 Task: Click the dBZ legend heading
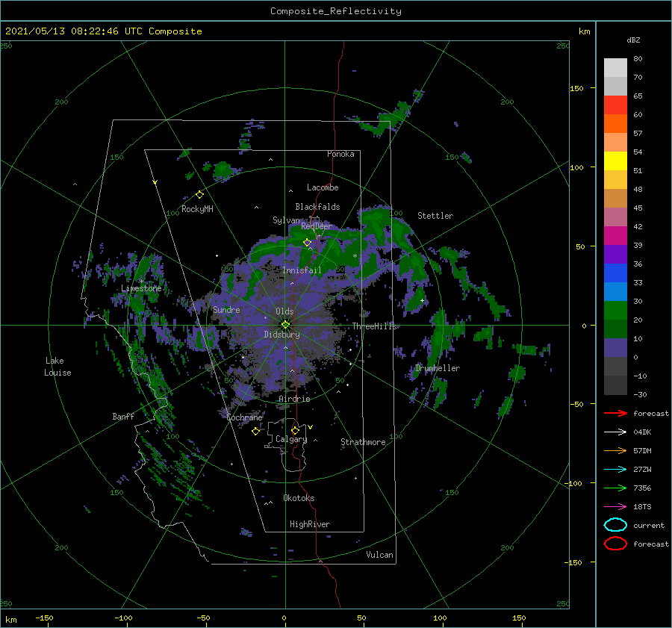pyautogui.click(x=633, y=40)
